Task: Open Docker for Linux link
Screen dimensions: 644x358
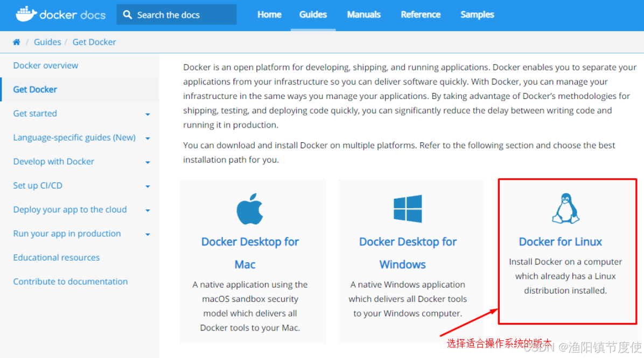Action: 561,242
